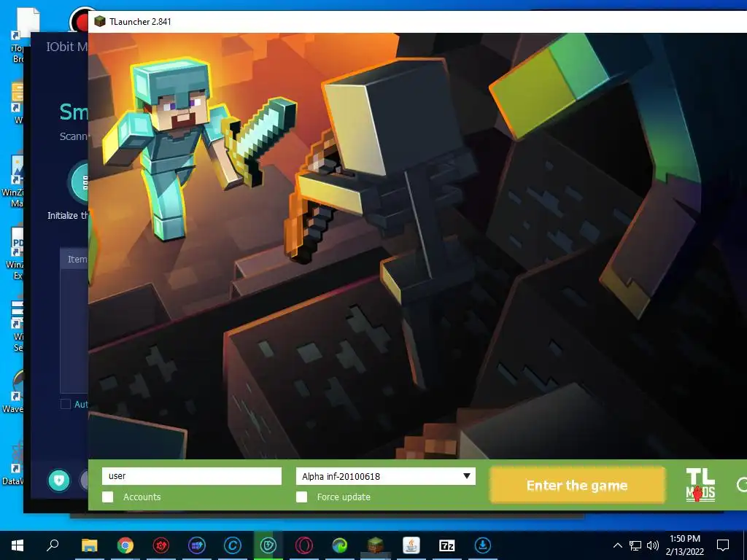Click the TLauncher grass block taskbar icon
Viewport: 747px width, 560px height.
click(x=376, y=545)
